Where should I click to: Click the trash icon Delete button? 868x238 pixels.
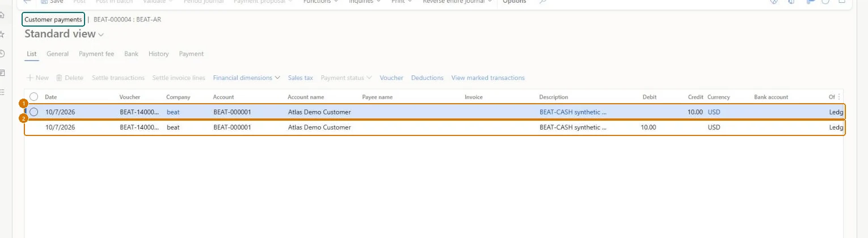click(70, 78)
